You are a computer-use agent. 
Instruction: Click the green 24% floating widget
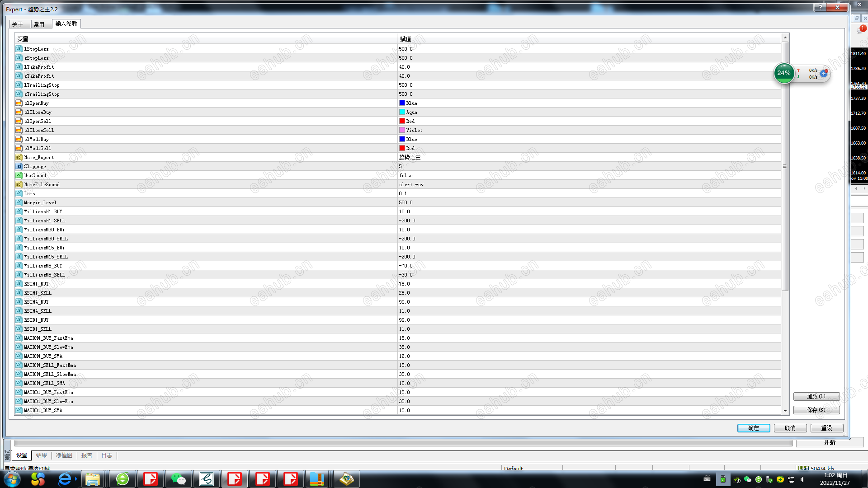point(784,73)
